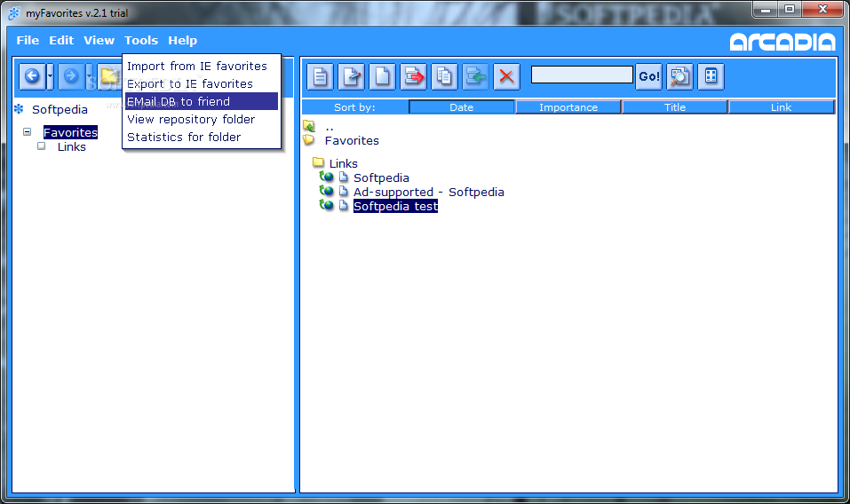Click page icon of Ad-supported - Softpedia

point(343,191)
